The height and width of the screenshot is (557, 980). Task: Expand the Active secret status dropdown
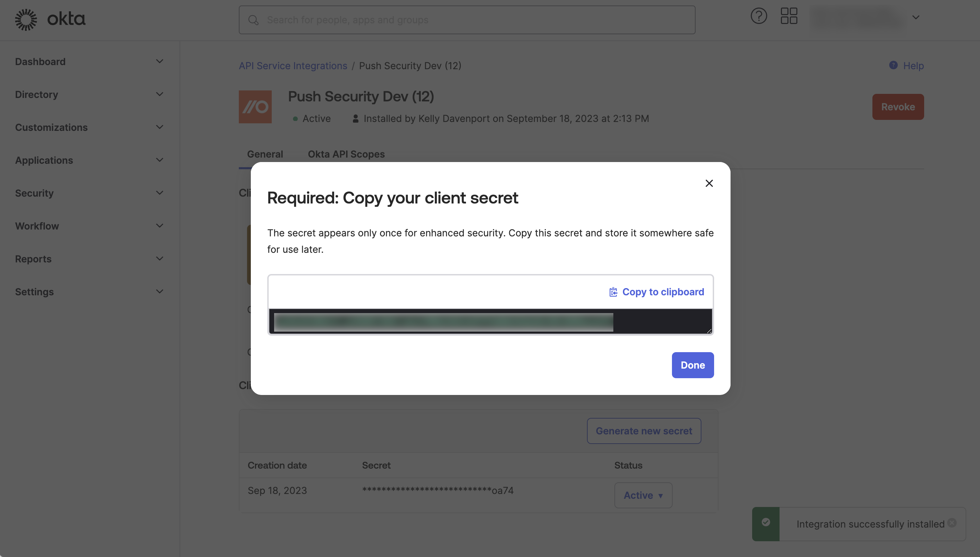click(643, 495)
